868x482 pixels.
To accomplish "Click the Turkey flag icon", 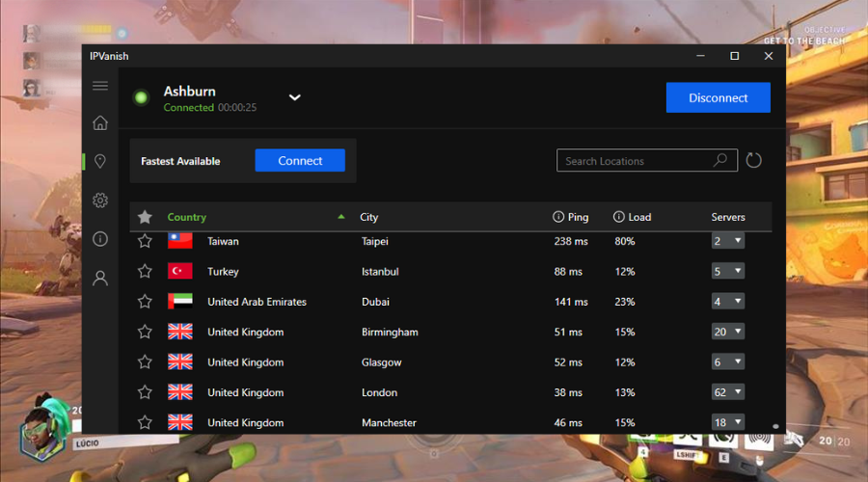I will pos(180,271).
